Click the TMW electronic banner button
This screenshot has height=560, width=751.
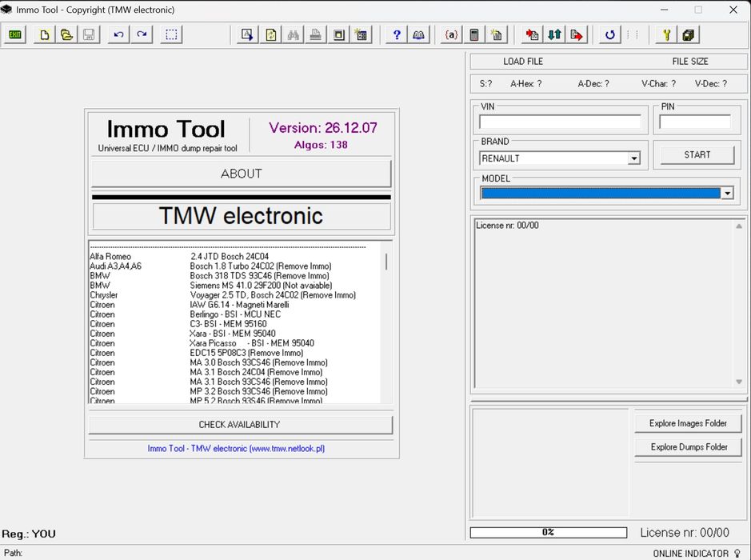tap(242, 216)
